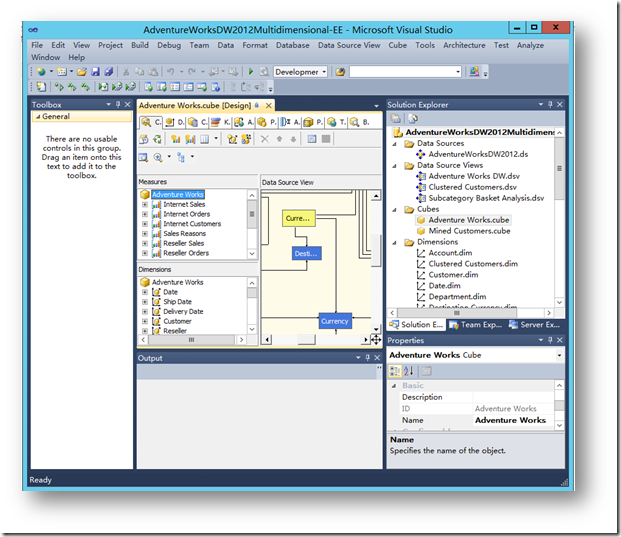Select Mined Customers.cube in Solution Explorer
This screenshot has height=537, width=621.
[469, 231]
